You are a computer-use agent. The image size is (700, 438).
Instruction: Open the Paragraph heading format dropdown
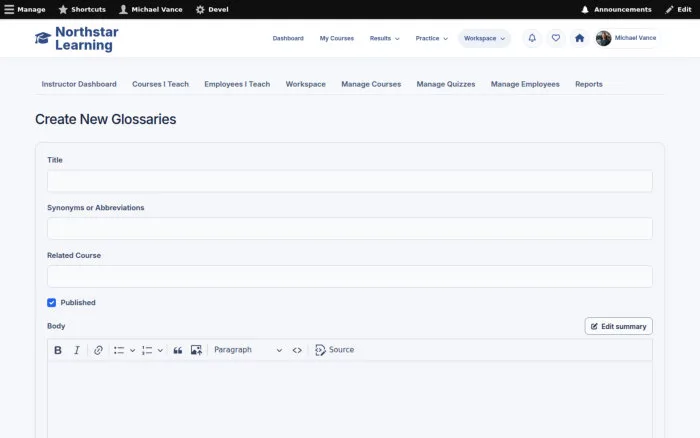(x=248, y=350)
